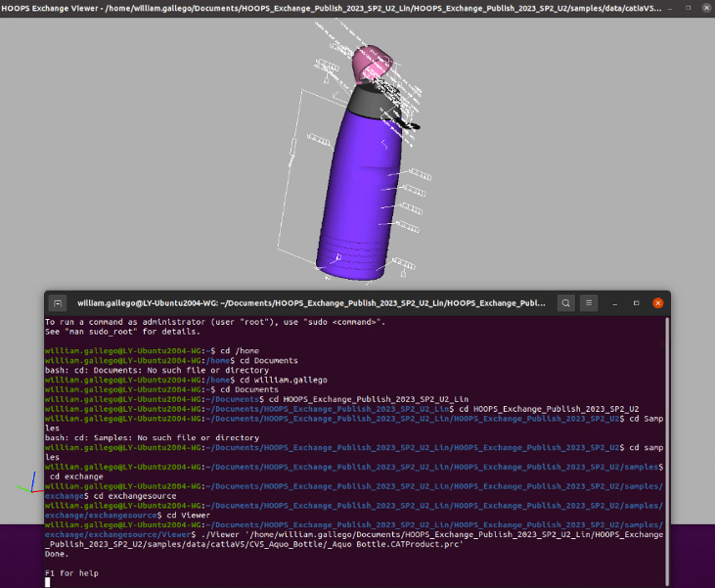715x588 pixels.
Task: Close the terminal window
Action: click(658, 303)
